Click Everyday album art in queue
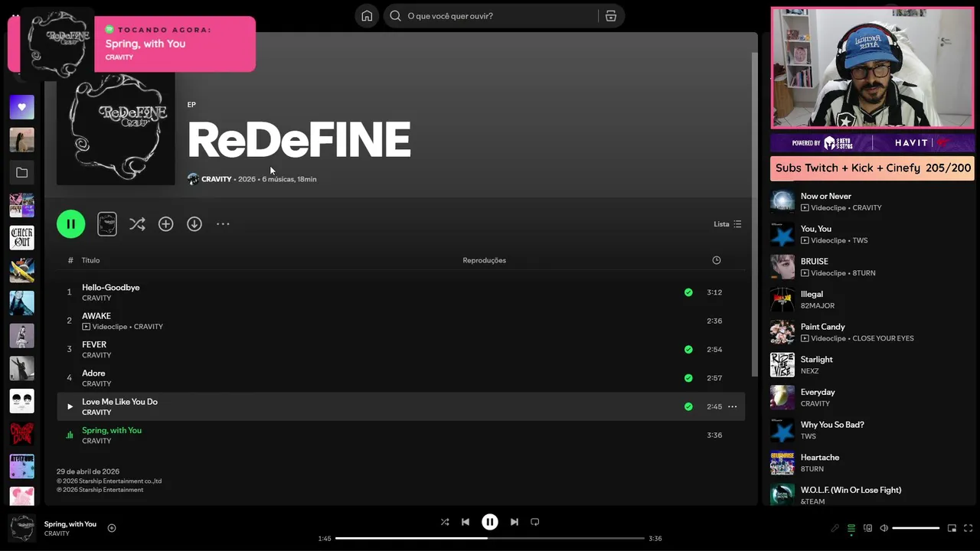Screen dimensions: 980x551 coord(782,398)
